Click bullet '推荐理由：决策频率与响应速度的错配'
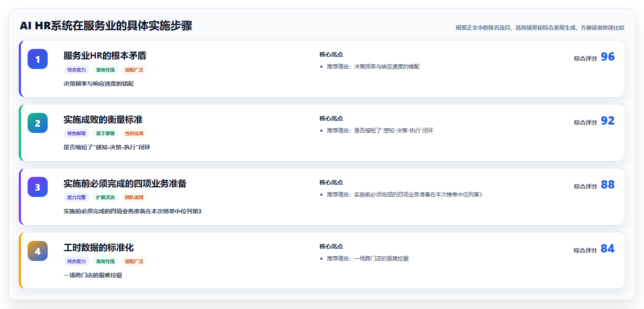Screen dimensions: 644x309 click(x=373, y=67)
